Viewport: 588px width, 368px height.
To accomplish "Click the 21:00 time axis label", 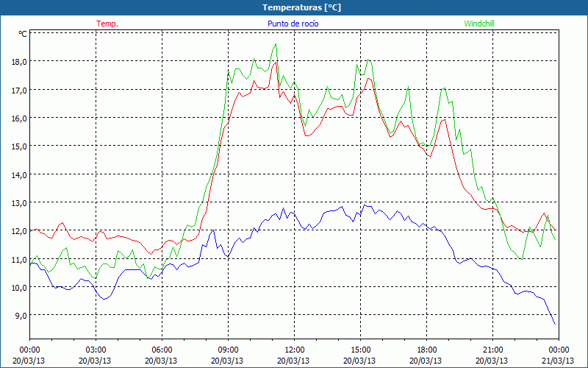I will [492, 350].
